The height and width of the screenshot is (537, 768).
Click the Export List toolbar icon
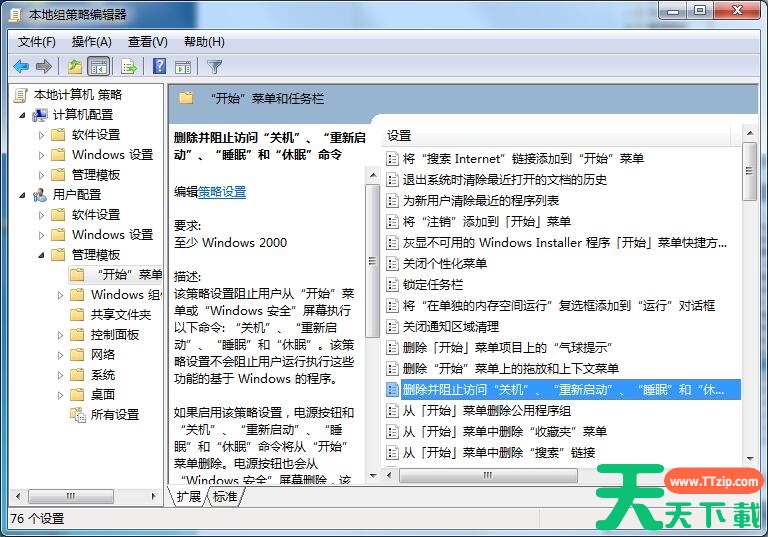click(x=128, y=67)
